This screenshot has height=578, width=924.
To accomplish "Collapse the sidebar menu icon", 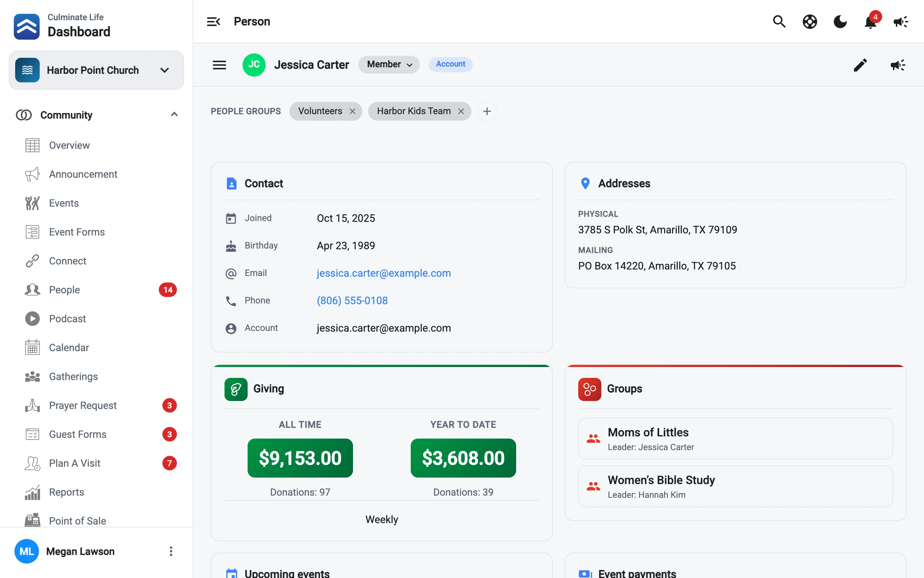I will [x=213, y=21].
